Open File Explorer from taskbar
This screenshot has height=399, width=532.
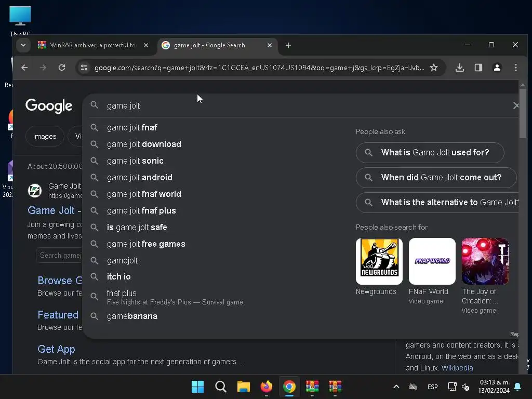tap(243, 387)
